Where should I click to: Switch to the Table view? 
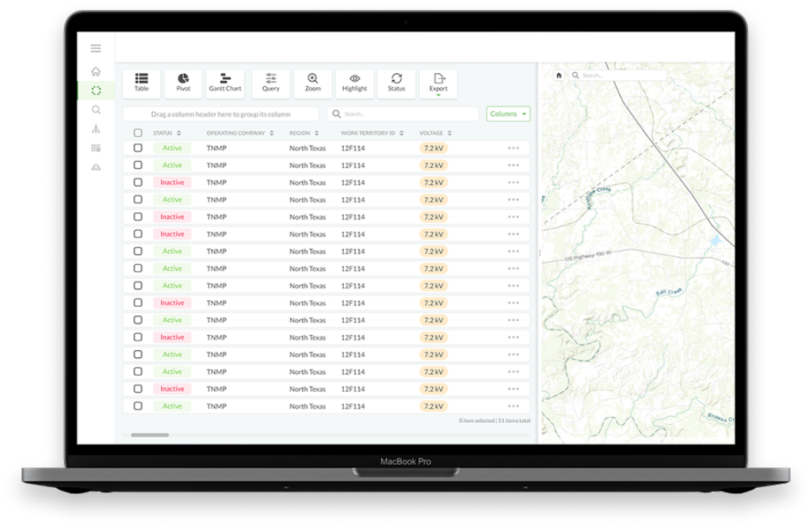141,83
